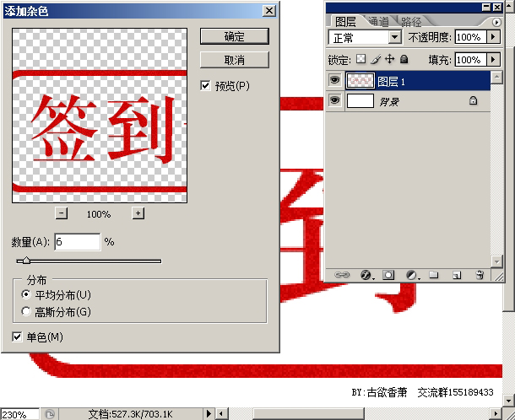Switch to the 路径 tab
Viewport: 515px width, 420px height.
(x=411, y=22)
